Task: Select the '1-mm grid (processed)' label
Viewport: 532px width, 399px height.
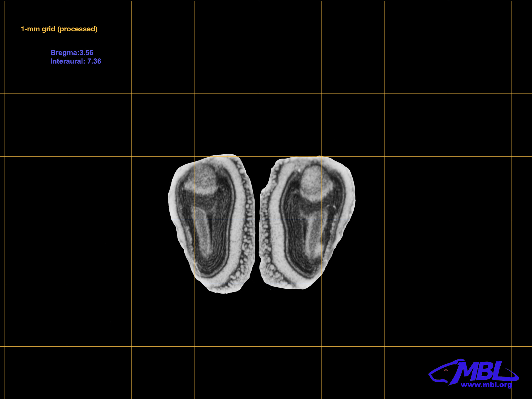Action: pyautogui.click(x=59, y=29)
